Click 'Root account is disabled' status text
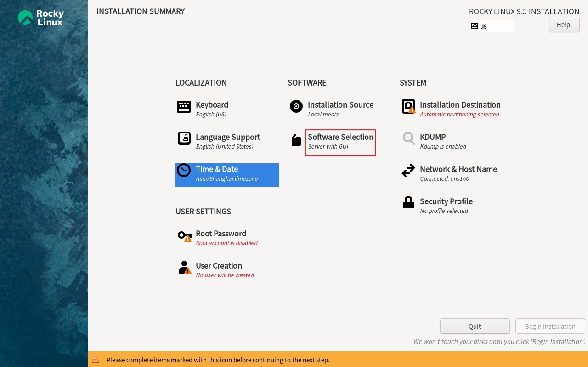Viewport: 588px width, 367px height. [x=226, y=243]
